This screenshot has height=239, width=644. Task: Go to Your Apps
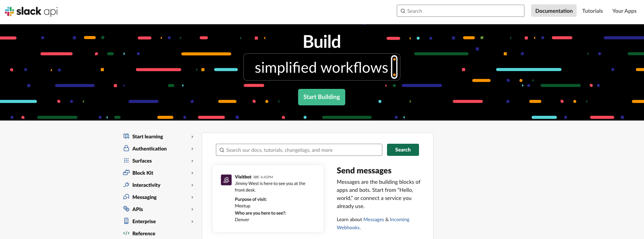click(624, 11)
